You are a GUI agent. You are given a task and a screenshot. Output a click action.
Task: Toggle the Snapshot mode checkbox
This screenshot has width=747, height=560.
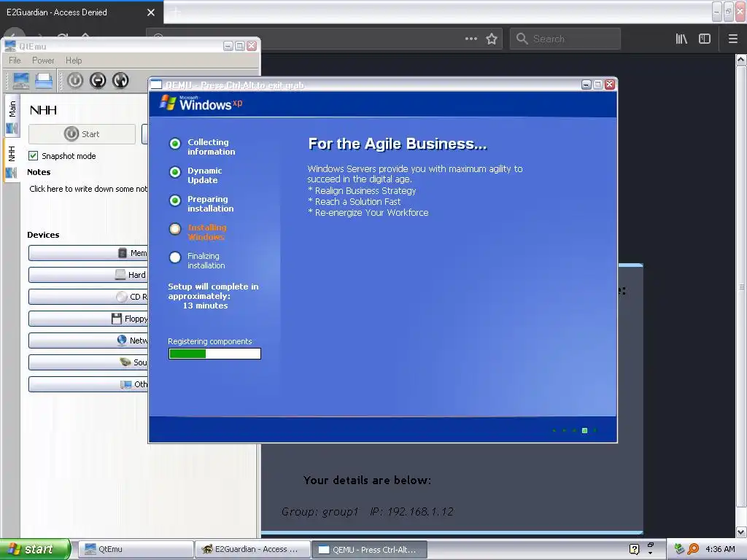point(34,156)
